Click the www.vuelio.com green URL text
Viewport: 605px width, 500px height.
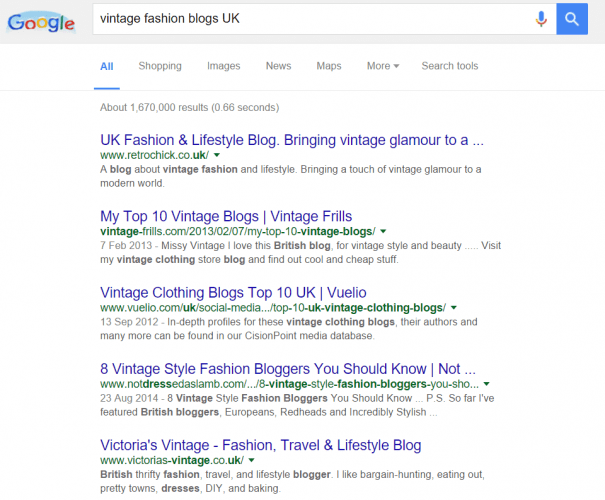pyautogui.click(x=273, y=308)
